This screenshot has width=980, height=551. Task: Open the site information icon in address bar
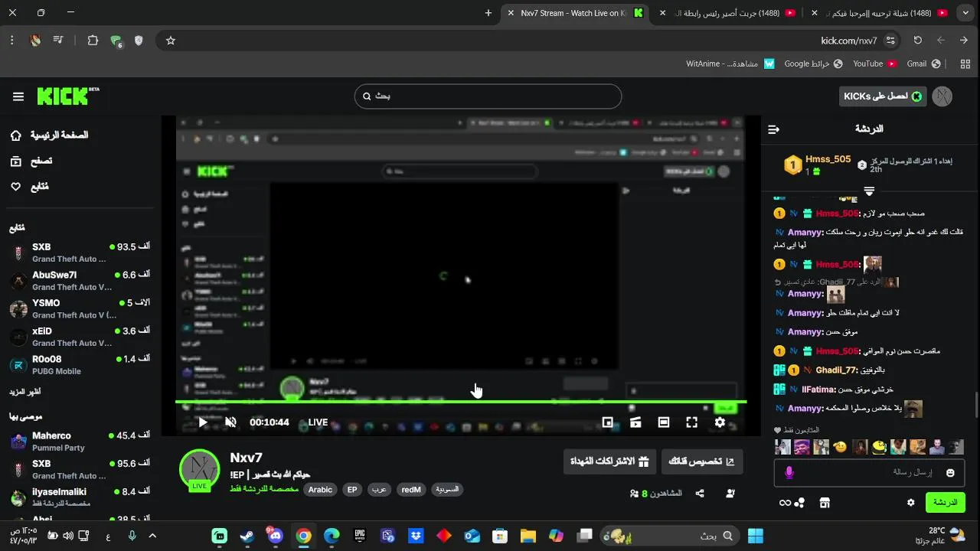point(890,41)
